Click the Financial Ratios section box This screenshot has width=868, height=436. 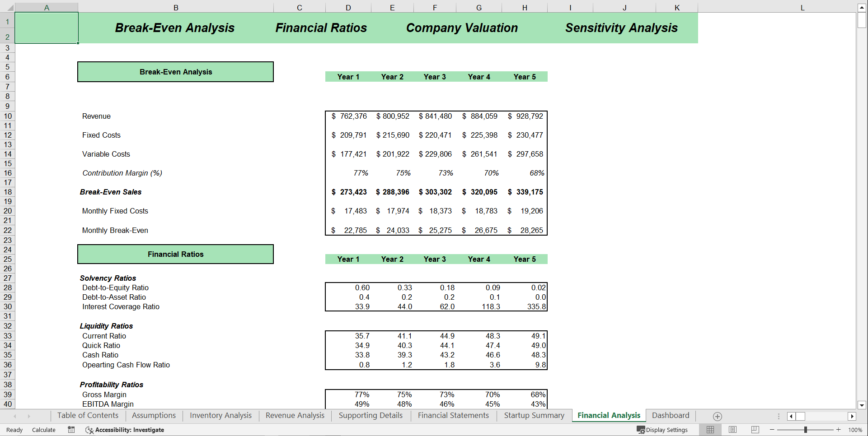tap(175, 254)
